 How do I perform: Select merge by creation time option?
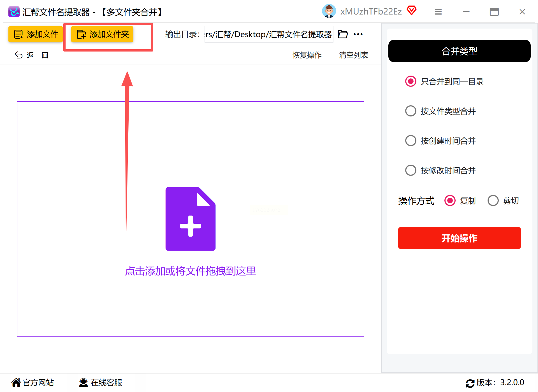[411, 141]
